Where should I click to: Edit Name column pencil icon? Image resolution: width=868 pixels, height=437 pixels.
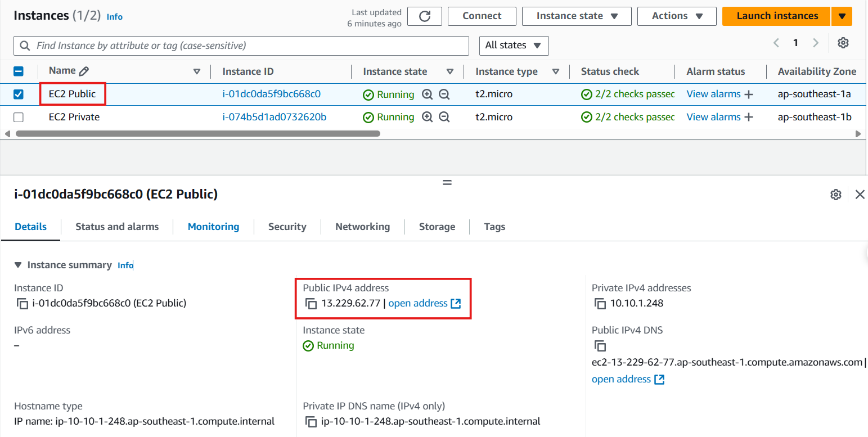(84, 71)
